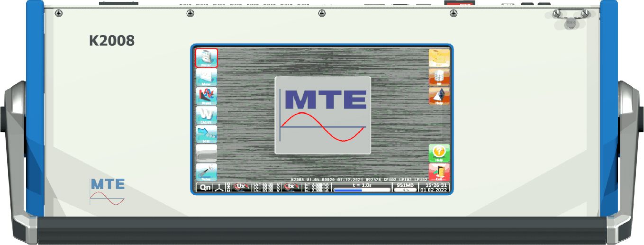The image size is (644, 245).
Task: Open the Meas measurement icon
Action: [x=207, y=77]
